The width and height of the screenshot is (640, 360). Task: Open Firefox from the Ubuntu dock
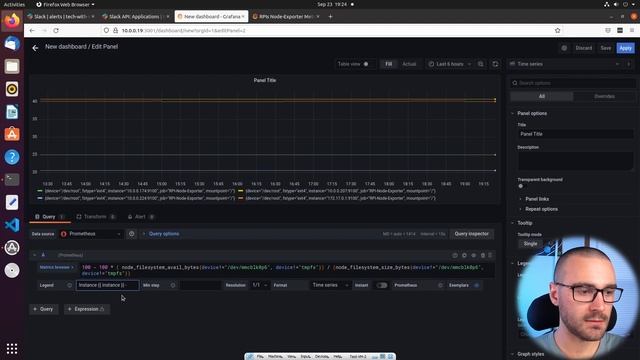pos(12,20)
